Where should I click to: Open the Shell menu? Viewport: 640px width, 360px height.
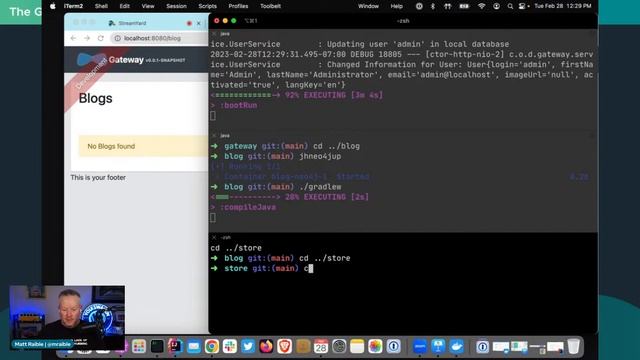pos(101,6)
